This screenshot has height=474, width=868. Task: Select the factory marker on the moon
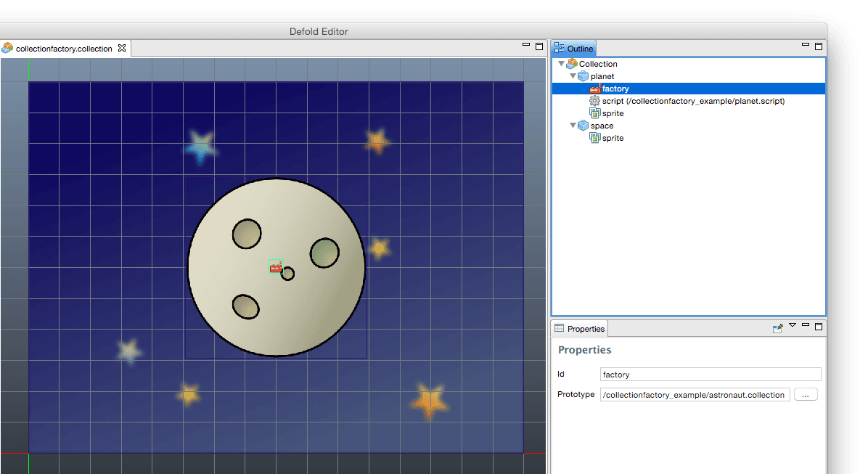(276, 267)
